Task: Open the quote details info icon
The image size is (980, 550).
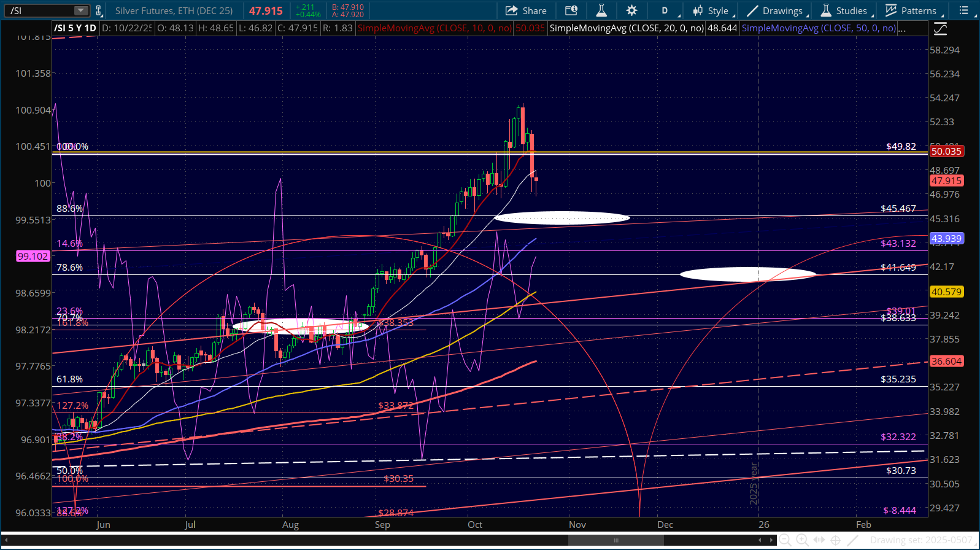Action: click(571, 10)
